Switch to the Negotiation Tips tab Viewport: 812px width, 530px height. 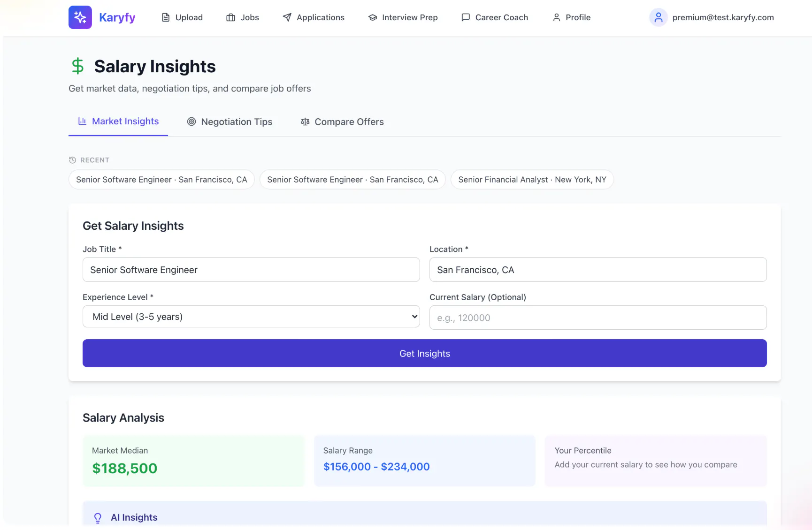(230, 121)
